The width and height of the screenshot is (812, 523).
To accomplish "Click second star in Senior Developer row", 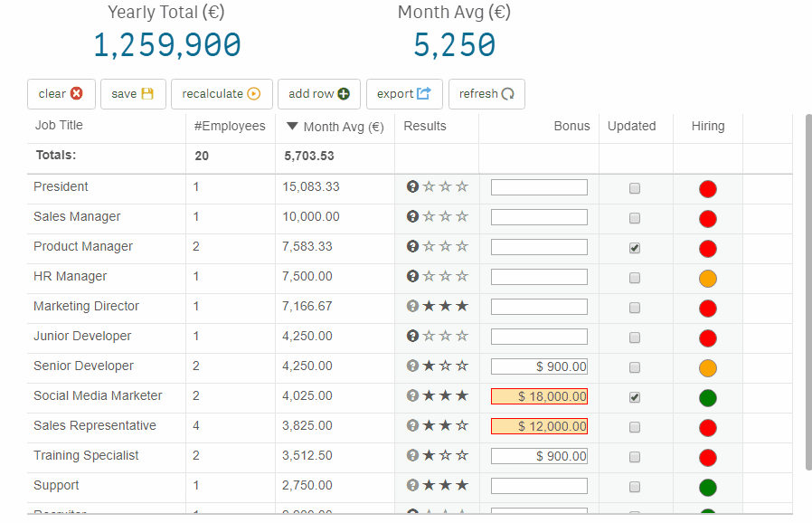I will tap(446, 366).
